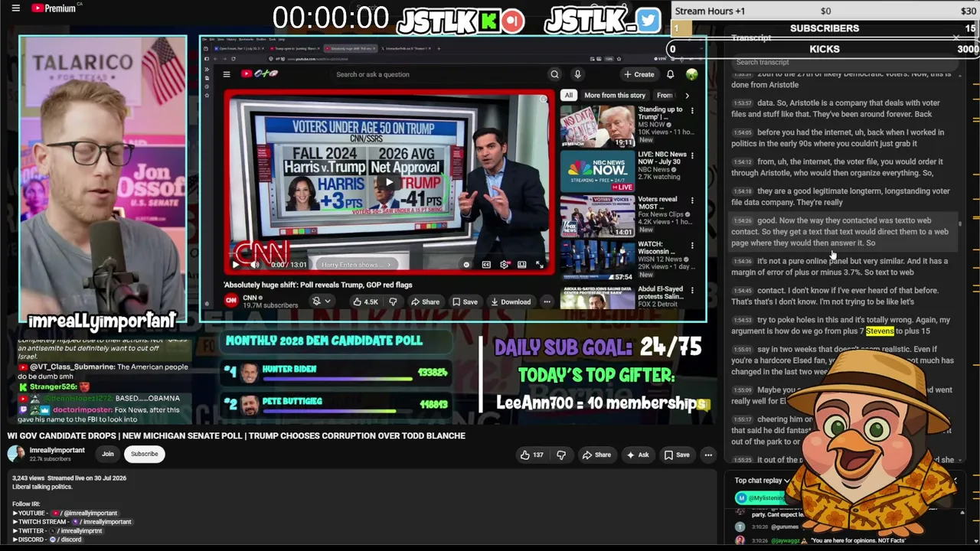Open the imreallyimportant channel name link
The height and width of the screenshot is (551, 980).
[57, 450]
